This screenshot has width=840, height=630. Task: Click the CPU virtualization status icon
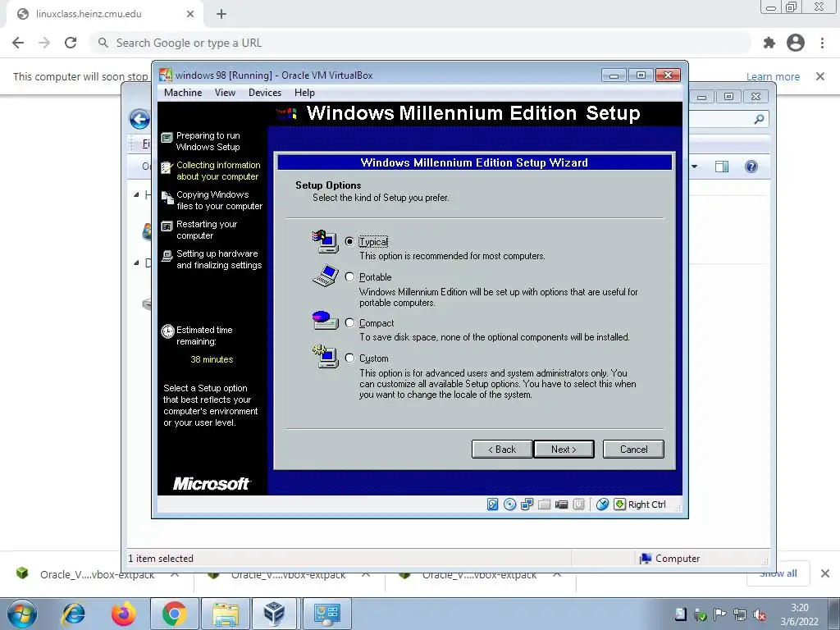tap(578, 504)
